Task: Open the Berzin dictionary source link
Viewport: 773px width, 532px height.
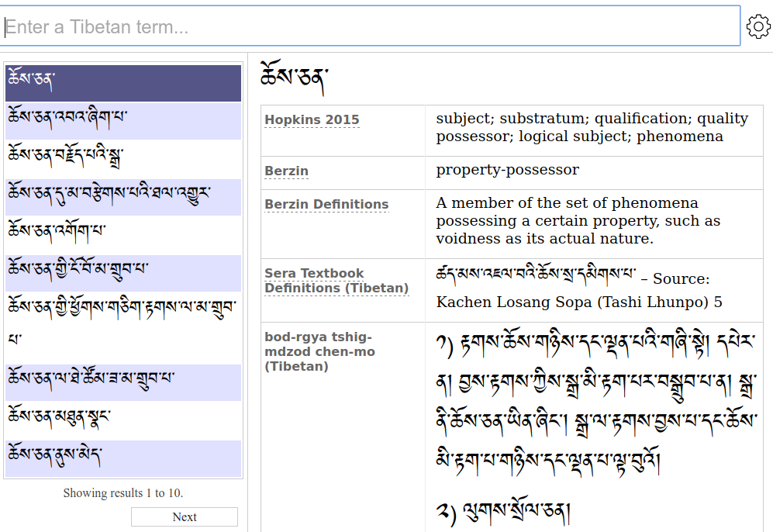Action: [x=284, y=170]
